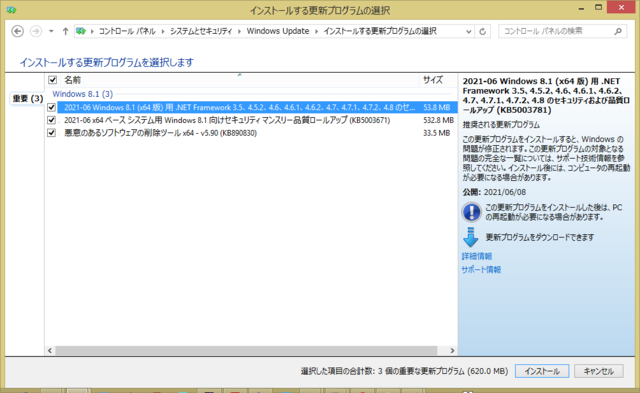This screenshot has height=393, width=640.
Task: Expand the arrow after Windows Update breadcrumb
Action: 316,31
